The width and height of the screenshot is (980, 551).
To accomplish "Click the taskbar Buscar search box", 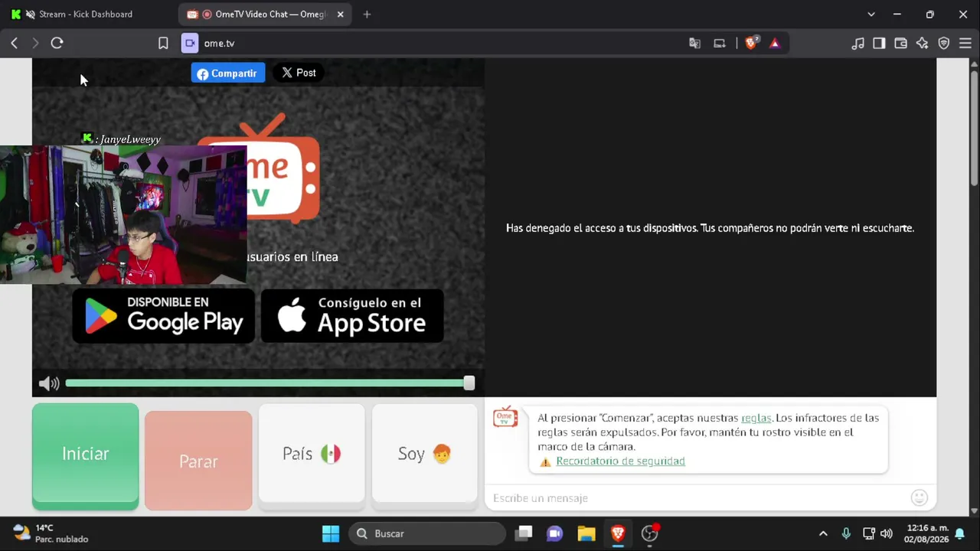I will coord(428,533).
